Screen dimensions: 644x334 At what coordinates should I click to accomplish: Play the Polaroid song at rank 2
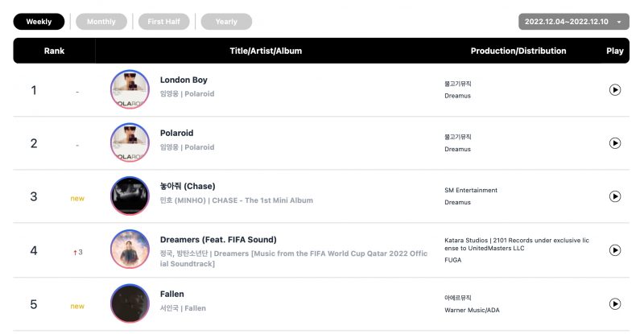[x=615, y=143]
